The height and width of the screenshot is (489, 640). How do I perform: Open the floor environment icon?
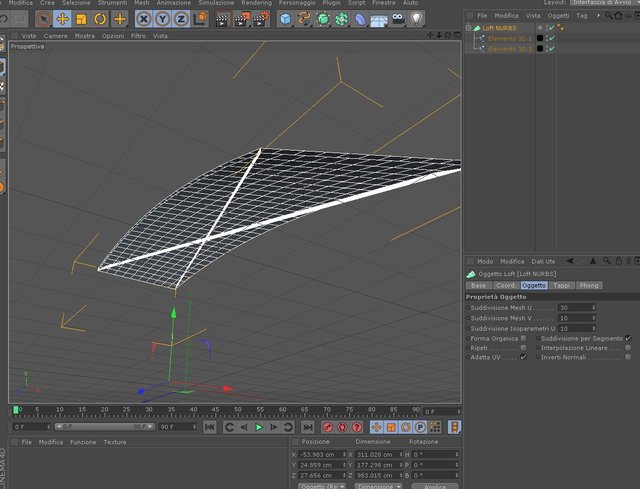click(379, 19)
